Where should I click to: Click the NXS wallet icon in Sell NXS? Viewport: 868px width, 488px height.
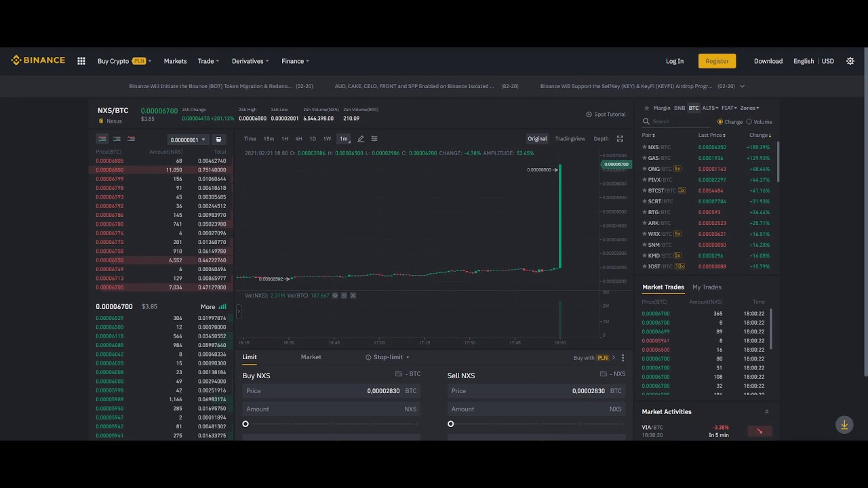pos(604,374)
